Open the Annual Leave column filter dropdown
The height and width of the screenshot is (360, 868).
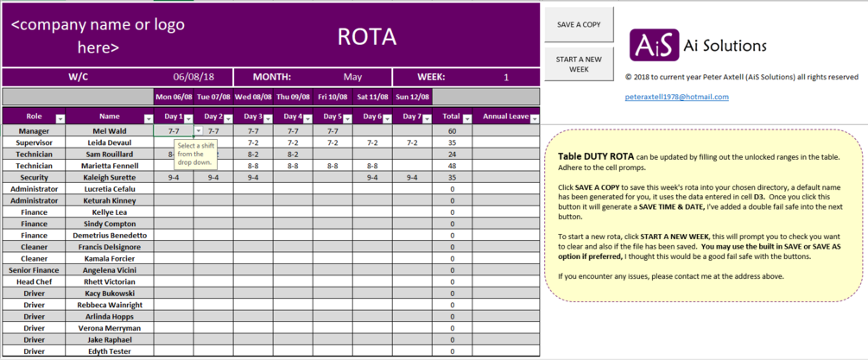(x=535, y=119)
